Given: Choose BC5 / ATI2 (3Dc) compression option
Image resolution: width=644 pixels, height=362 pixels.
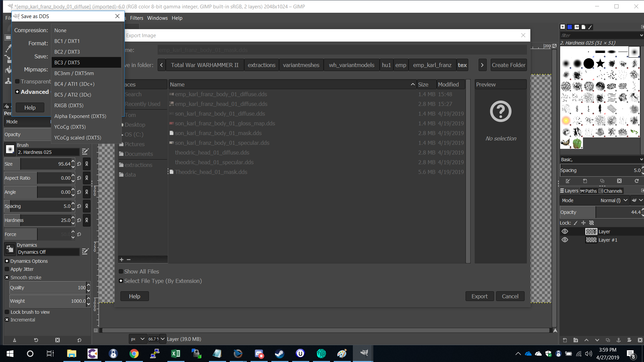Looking at the screenshot, I should pyautogui.click(x=73, y=95).
